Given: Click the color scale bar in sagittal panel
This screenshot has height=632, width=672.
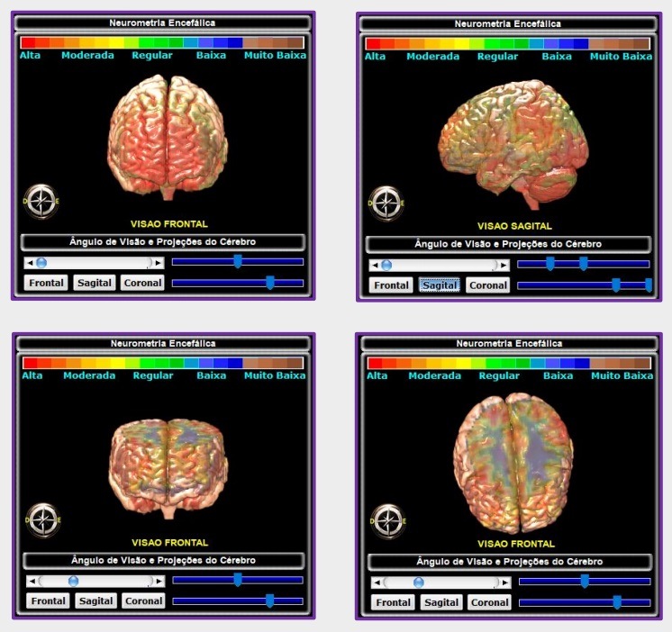Looking at the screenshot, I should 508,44.
